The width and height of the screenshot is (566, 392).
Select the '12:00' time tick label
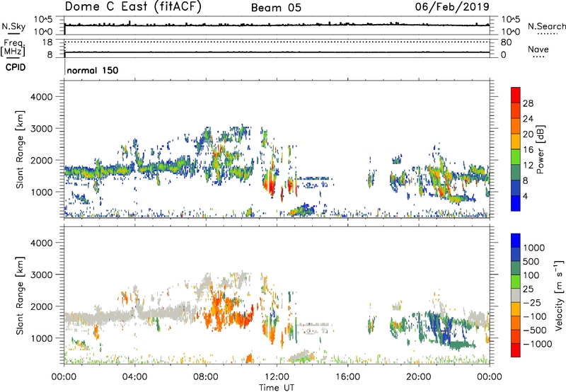[x=277, y=377]
